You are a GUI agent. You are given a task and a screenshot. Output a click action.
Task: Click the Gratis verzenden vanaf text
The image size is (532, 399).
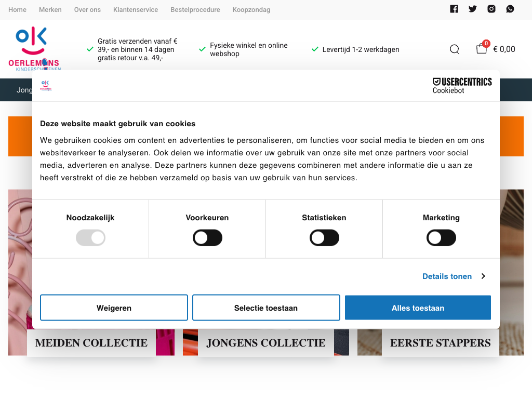(x=137, y=49)
